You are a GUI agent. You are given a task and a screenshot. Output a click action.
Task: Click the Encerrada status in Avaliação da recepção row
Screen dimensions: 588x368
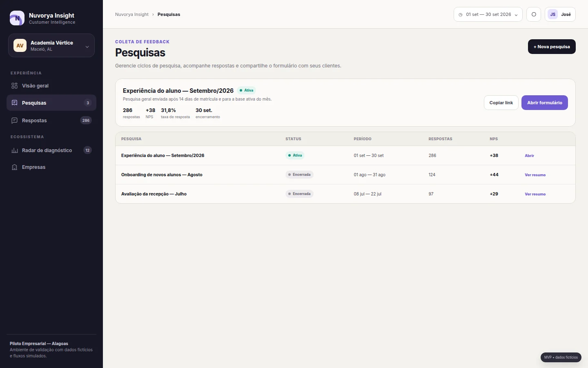(x=299, y=194)
